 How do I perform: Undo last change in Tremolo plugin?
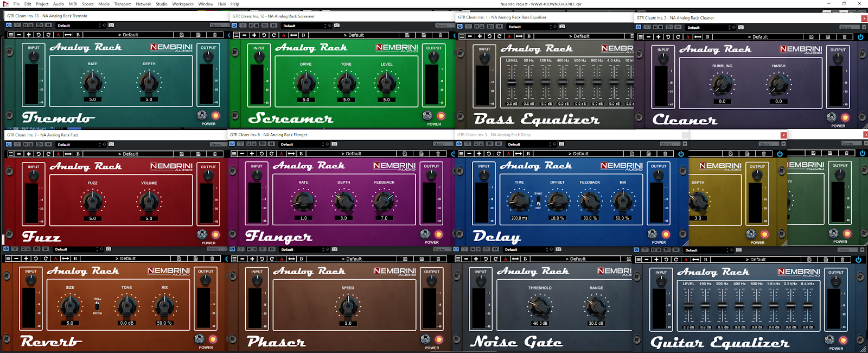(x=39, y=35)
